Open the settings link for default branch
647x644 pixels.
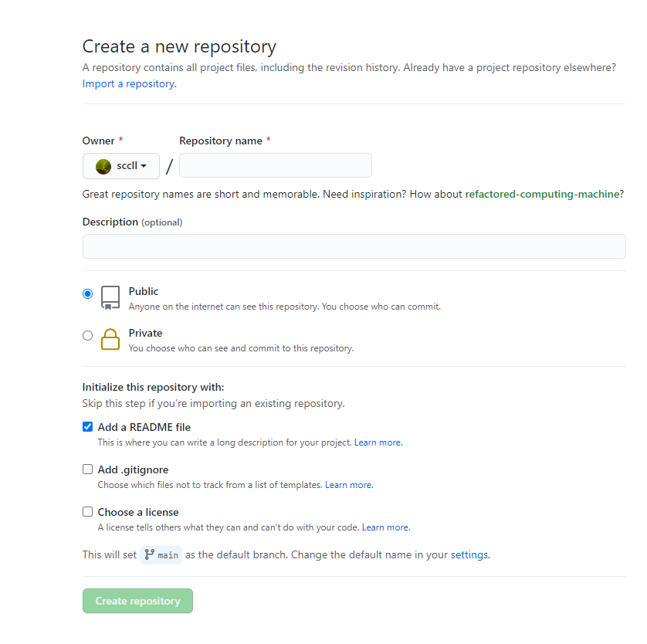coord(469,554)
